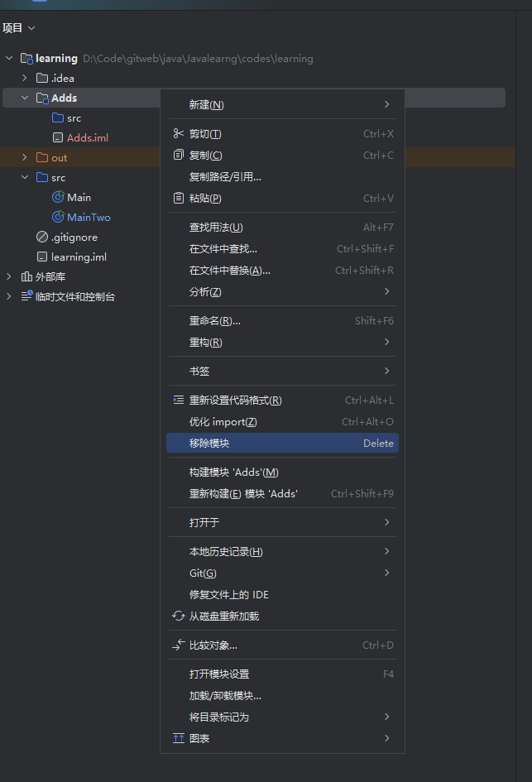Image resolution: width=532 pixels, height=782 pixels.
Task: Choose 移除模块 from the context menu
Action: click(209, 444)
